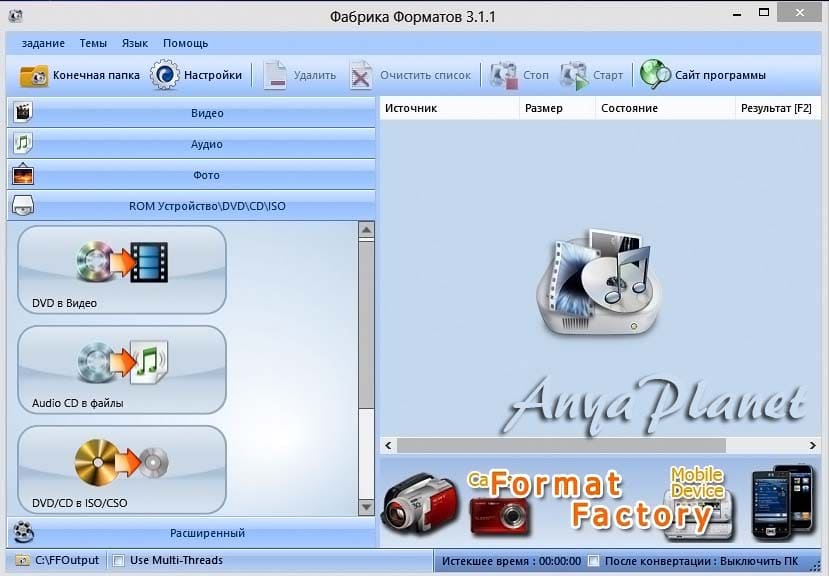Click the app icon in title bar
This screenshot has height=576, width=829.
(15, 16)
